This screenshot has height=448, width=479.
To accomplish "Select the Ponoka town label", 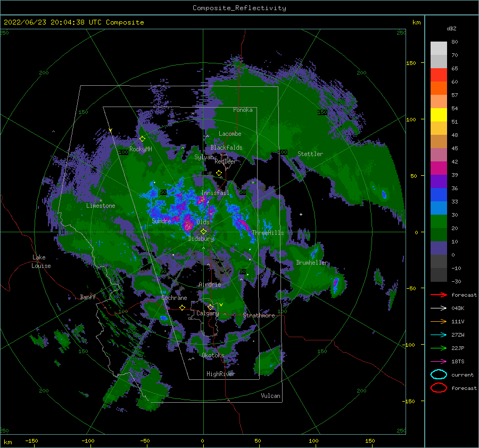I will (243, 110).
